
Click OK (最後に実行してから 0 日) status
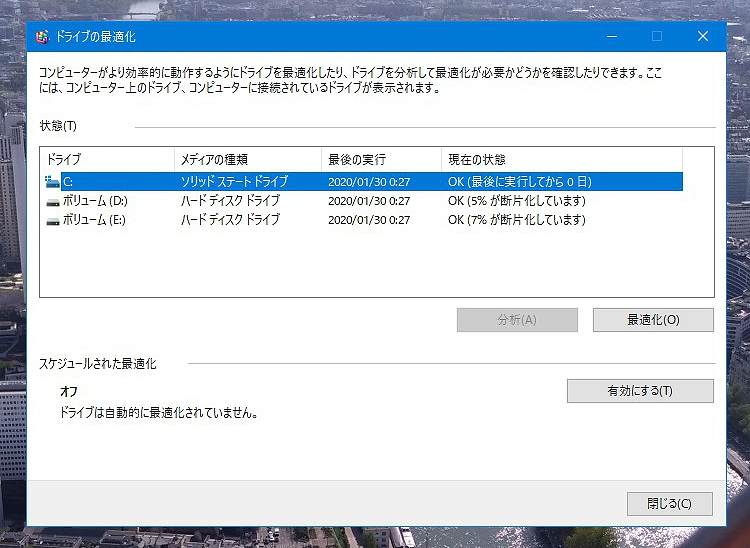click(x=520, y=182)
